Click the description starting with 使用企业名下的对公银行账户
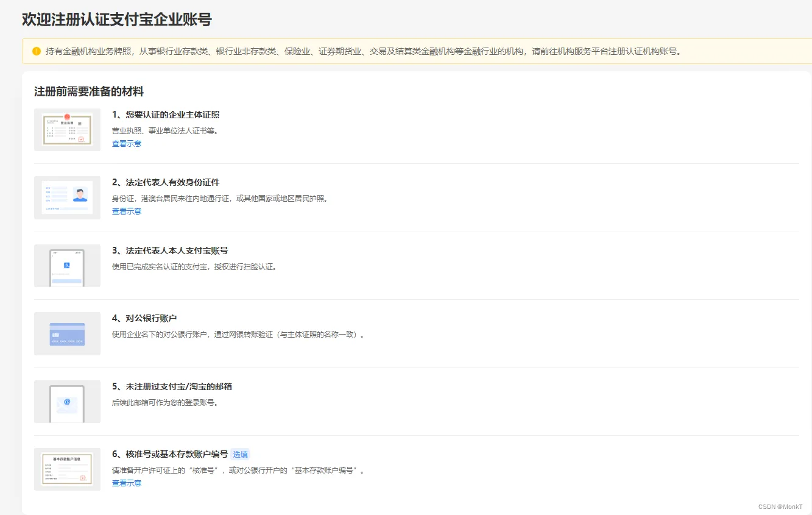812x515 pixels. 239,335
